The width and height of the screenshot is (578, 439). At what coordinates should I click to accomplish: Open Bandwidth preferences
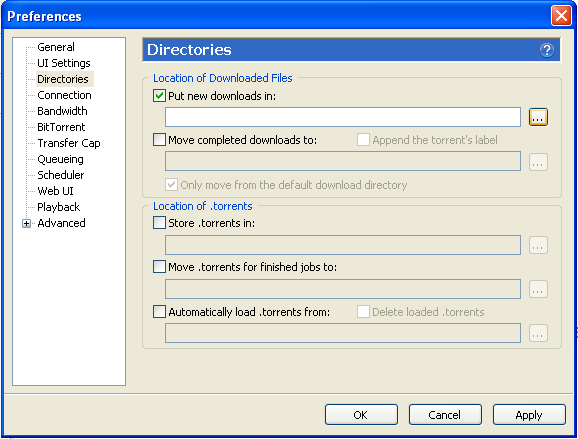pyautogui.click(x=62, y=111)
